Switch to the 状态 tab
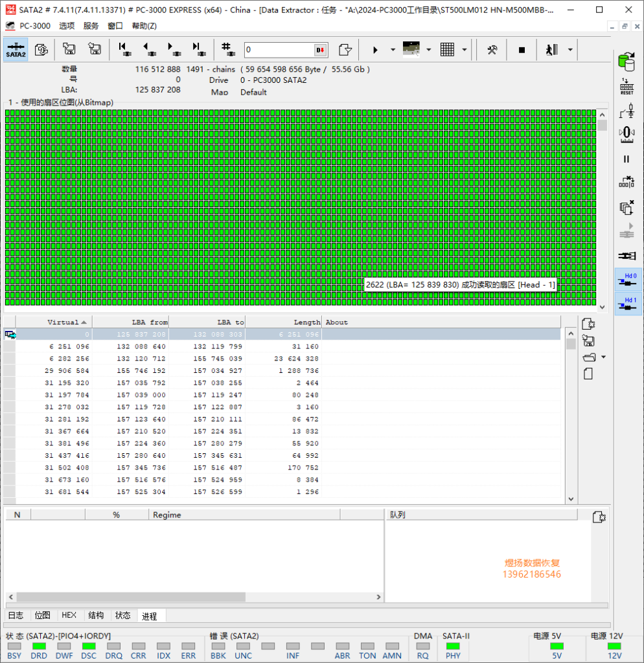 (x=122, y=615)
